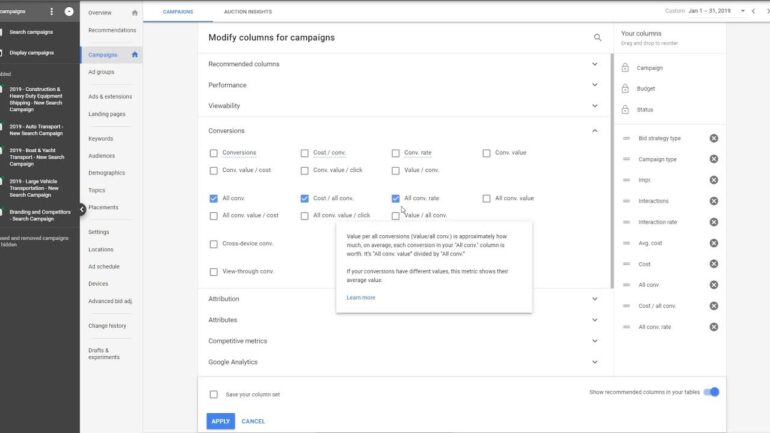
Task: Toggle Show recommended columns in your tables
Action: [x=711, y=392]
